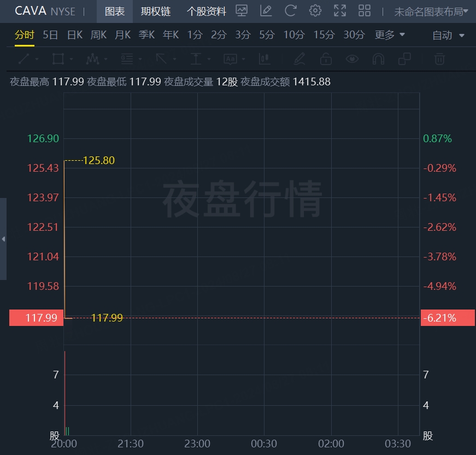Switch to 期权链 tab

[156, 11]
